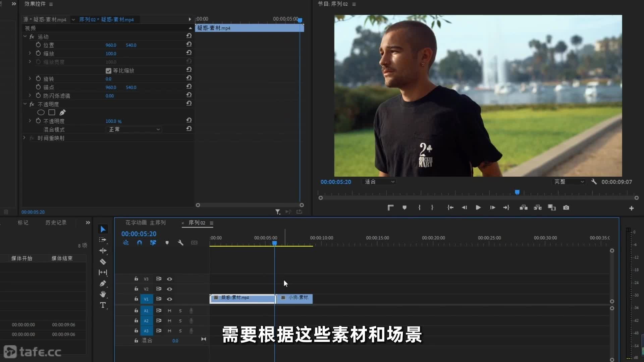This screenshot has width=644, height=362.
Task: Add marker in program monitor
Action: [x=405, y=208]
